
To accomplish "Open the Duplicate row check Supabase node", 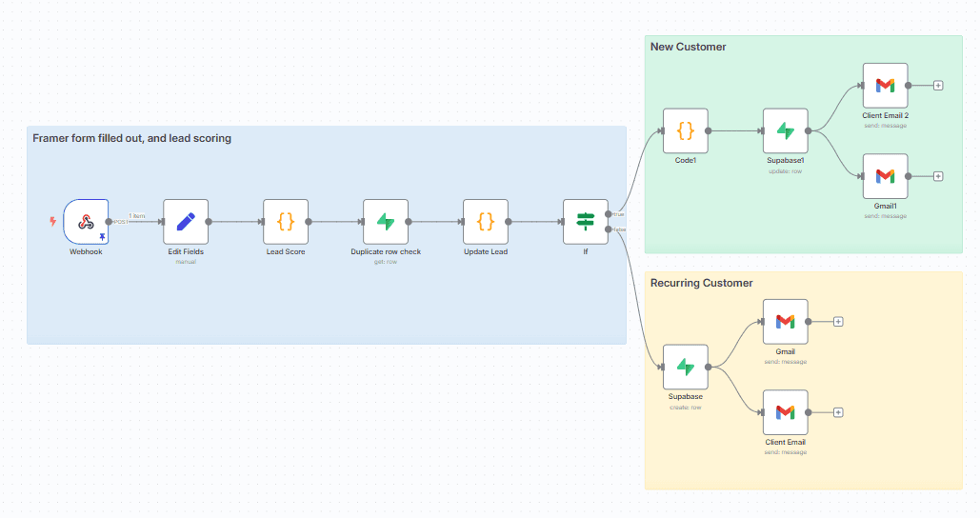I will (386, 222).
